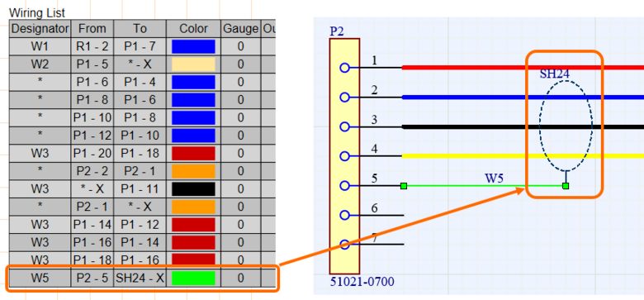644x300 pixels.
Task: Select the P2 connector label
Action: (x=337, y=31)
